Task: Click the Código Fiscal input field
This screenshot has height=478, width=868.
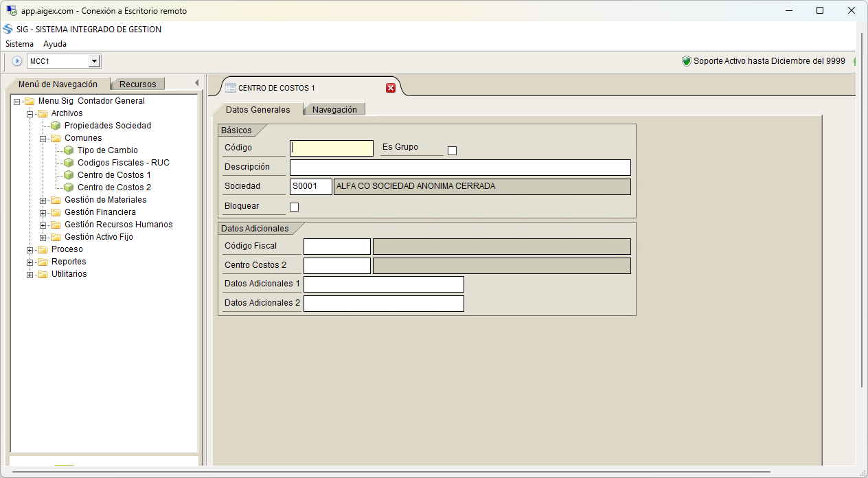Action: 337,247
